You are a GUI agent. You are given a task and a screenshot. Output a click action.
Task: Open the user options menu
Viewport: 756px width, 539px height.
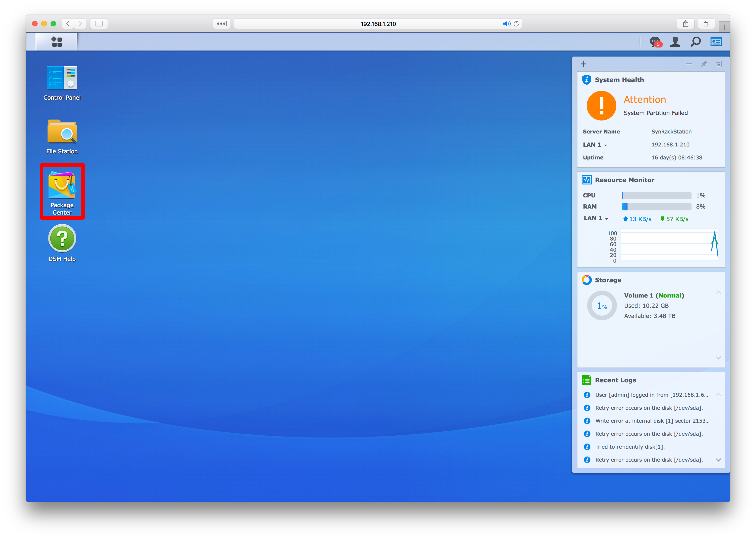pyautogui.click(x=675, y=42)
